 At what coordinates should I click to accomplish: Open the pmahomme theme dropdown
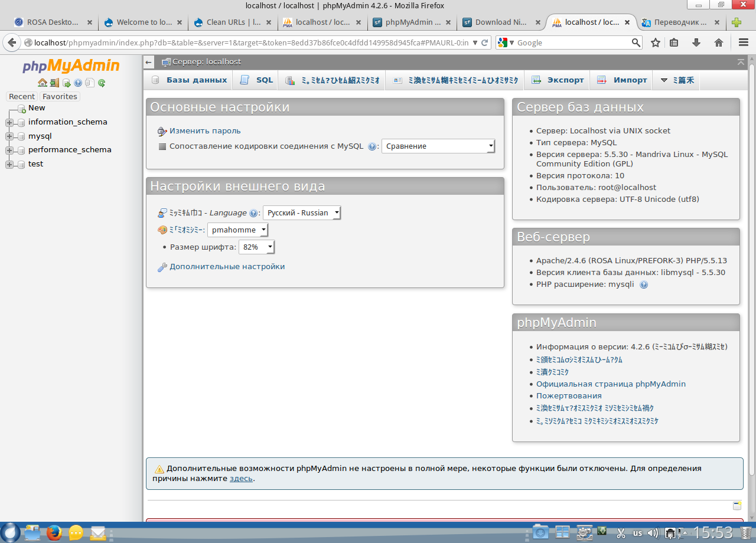(238, 230)
